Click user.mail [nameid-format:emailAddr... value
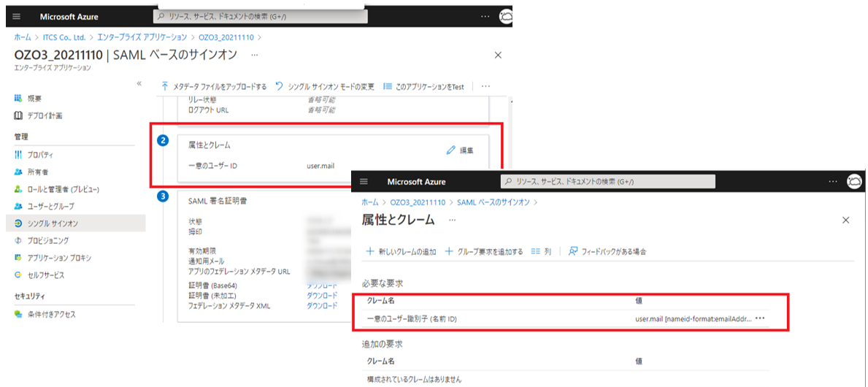This screenshot has height=387, width=868. click(x=693, y=319)
